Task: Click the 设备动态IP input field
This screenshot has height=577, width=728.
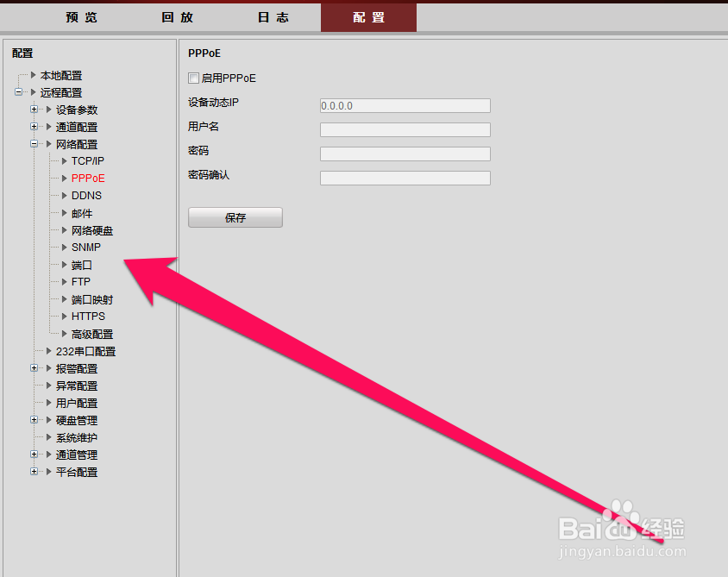Action: pos(405,105)
